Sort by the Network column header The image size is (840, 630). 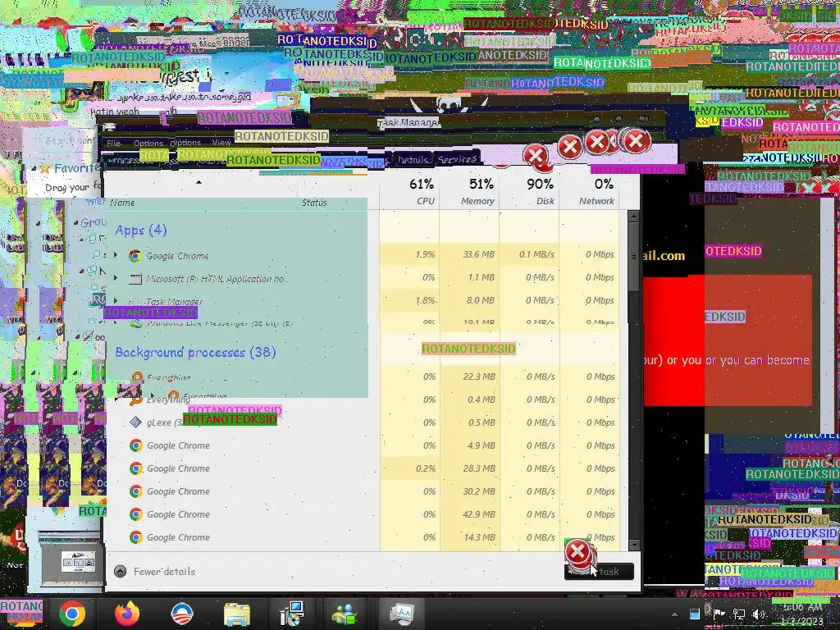point(589,190)
